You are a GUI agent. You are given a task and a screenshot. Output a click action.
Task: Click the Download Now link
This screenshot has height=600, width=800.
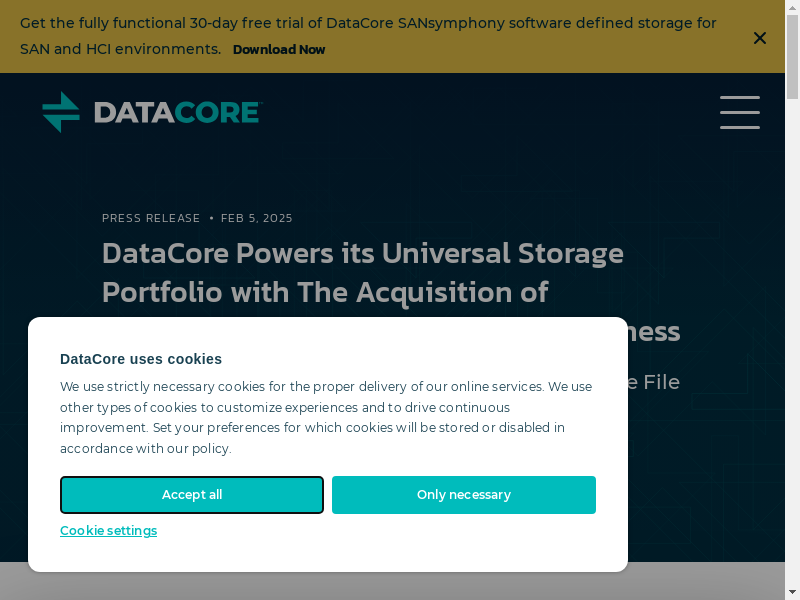click(279, 50)
